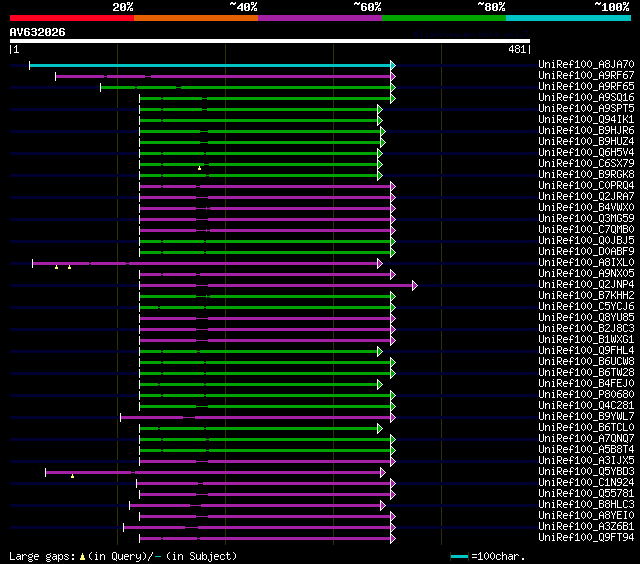Open the UniRef100_A8JA70 hit label
Image resolution: width=640 pixels, height=564 pixels.
click(x=585, y=65)
